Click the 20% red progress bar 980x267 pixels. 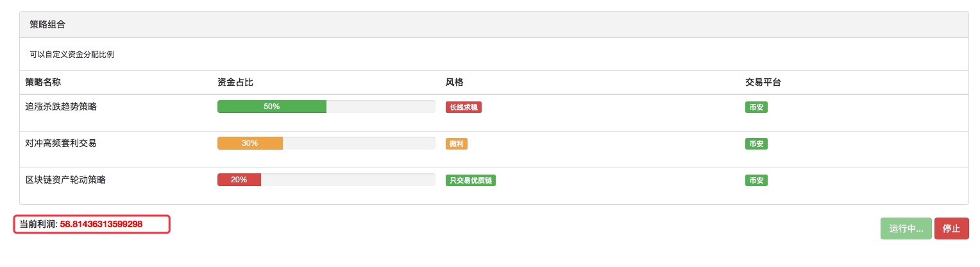pos(239,180)
